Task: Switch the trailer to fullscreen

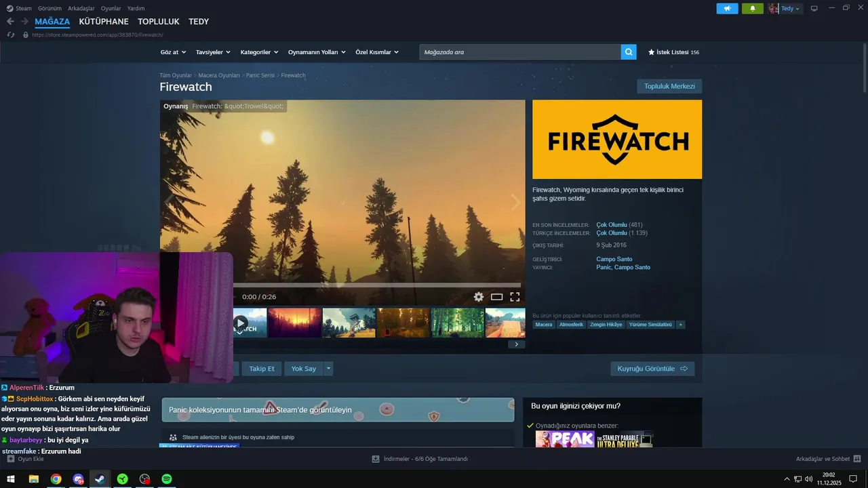Action: 515,297
